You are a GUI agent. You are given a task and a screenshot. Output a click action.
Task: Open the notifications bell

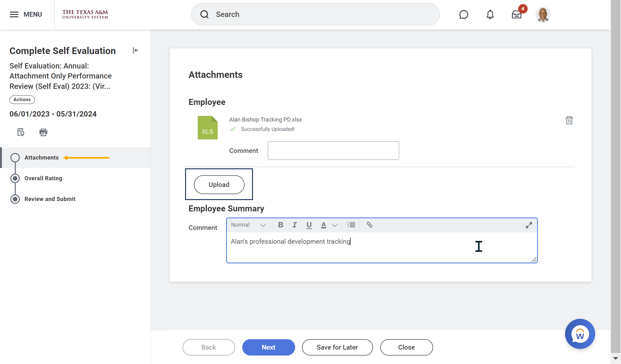pos(490,14)
